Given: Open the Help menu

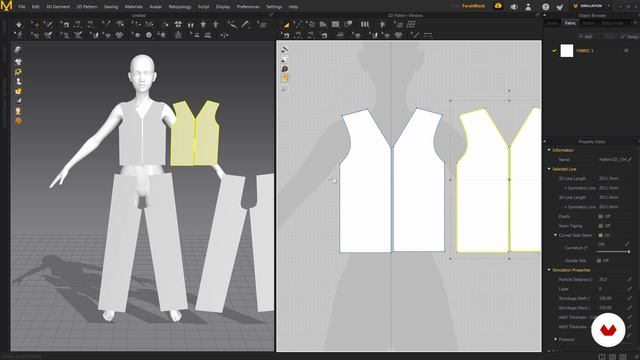Looking at the screenshot, I should click(x=293, y=7).
